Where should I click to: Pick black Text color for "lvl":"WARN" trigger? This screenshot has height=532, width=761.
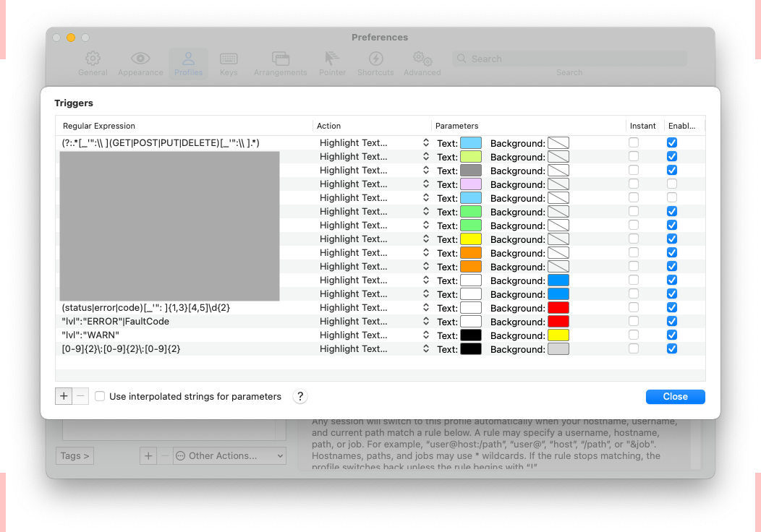(471, 335)
